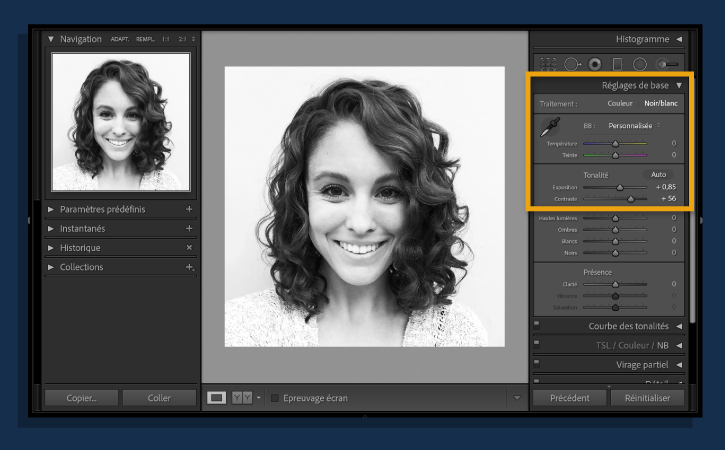725x450 pixels.
Task: Select the Red Eye Correction tool icon
Action: [x=595, y=64]
